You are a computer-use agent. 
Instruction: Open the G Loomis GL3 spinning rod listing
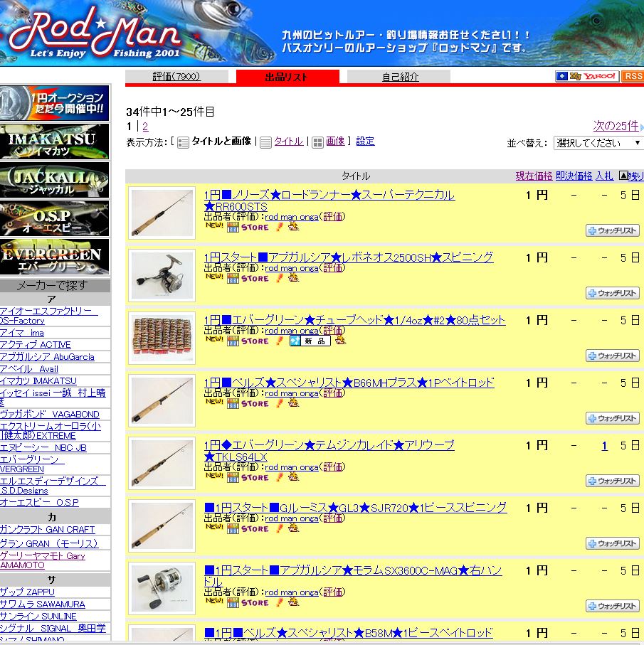click(x=355, y=508)
